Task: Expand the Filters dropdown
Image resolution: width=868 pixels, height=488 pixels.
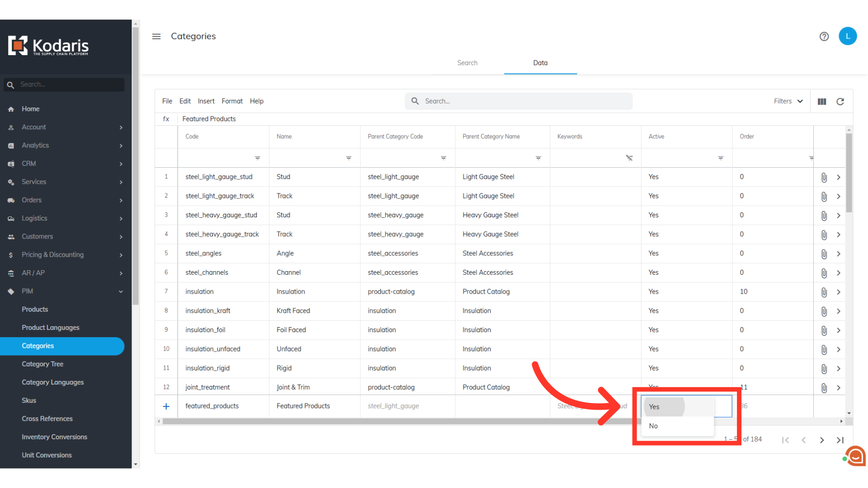Action: coord(788,101)
